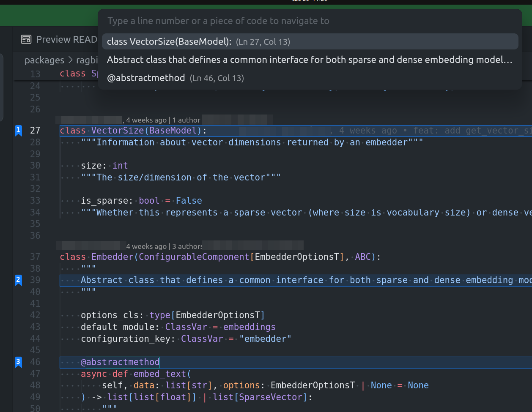This screenshot has height=412, width=532.
Task: Click the return type 'list[SparseVector]' line
Action: 196,397
